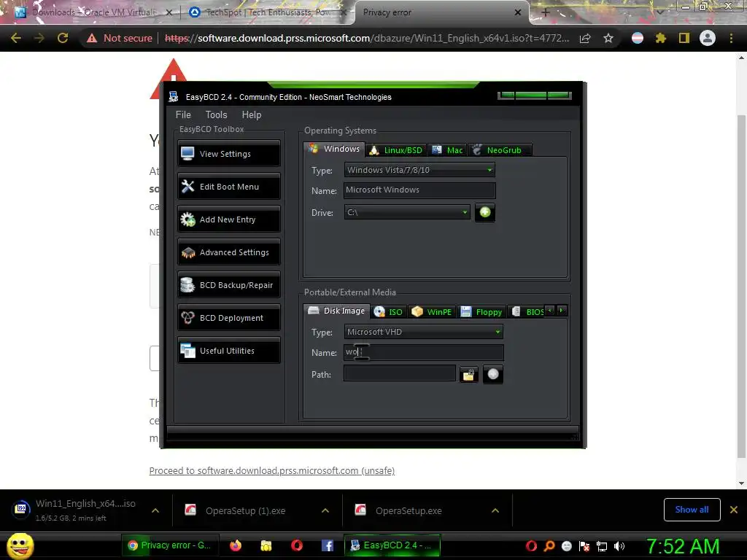Viewport: 747px width, 560px height.
Task: Open Useful Utilities section
Action: [x=228, y=351]
